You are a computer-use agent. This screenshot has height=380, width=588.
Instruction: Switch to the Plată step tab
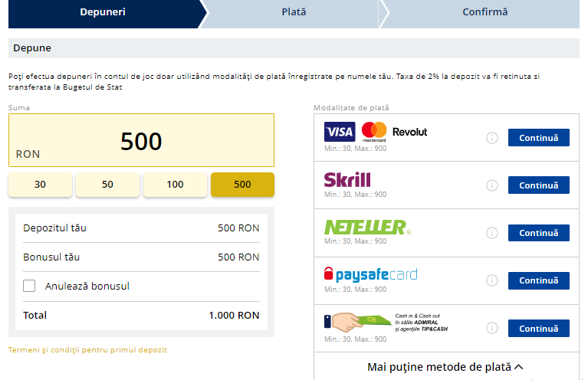click(x=294, y=12)
